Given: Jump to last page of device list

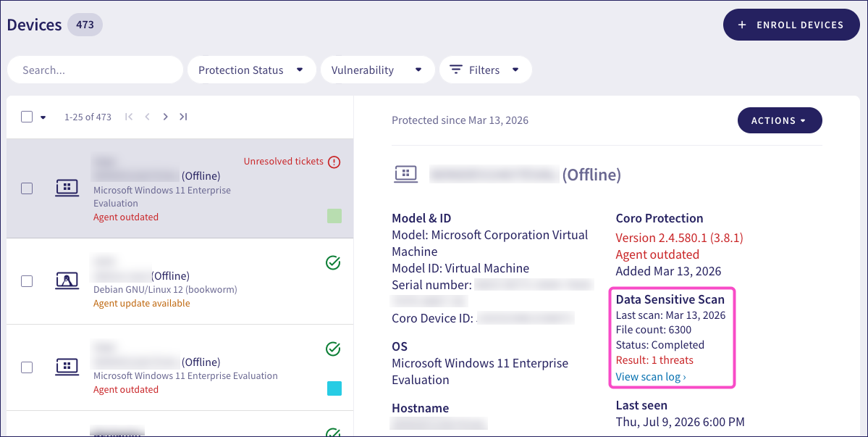Looking at the screenshot, I should [x=183, y=117].
